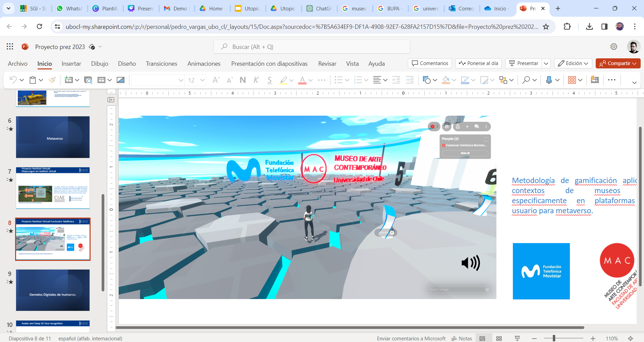Click the speaker audio icon on slide
The image size is (644, 342).
[471, 263]
